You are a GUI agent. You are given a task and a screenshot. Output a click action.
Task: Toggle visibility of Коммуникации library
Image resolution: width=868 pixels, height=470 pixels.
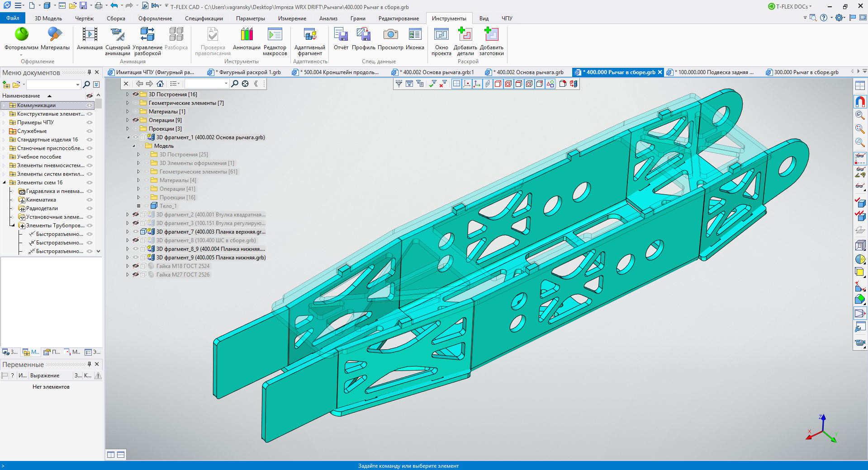[90, 105]
